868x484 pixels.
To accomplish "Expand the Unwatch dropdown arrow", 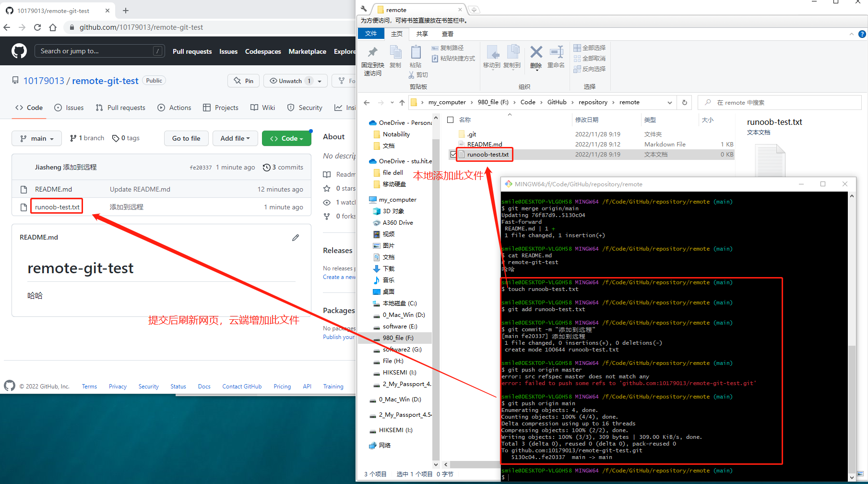I will 320,81.
